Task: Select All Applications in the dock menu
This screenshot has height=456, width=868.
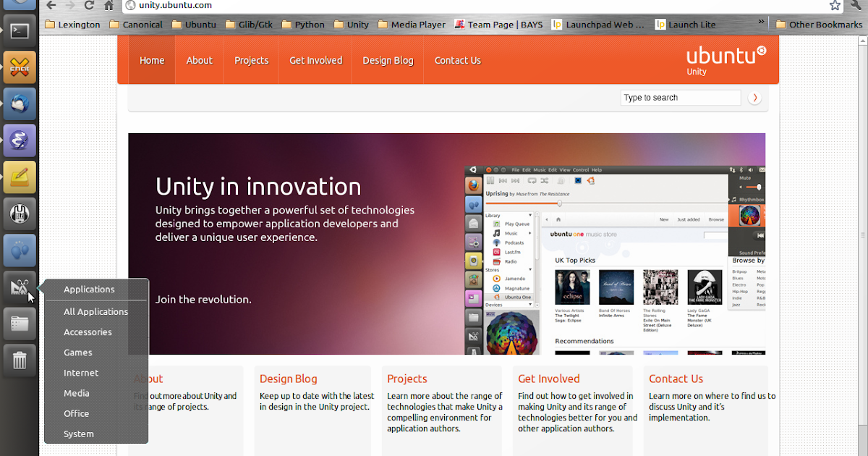Action: pyautogui.click(x=95, y=311)
